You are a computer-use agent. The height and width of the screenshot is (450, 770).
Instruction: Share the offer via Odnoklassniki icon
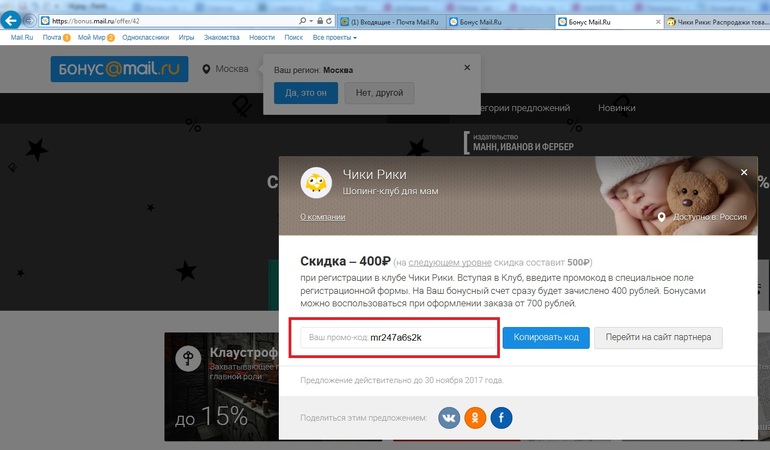pos(475,417)
